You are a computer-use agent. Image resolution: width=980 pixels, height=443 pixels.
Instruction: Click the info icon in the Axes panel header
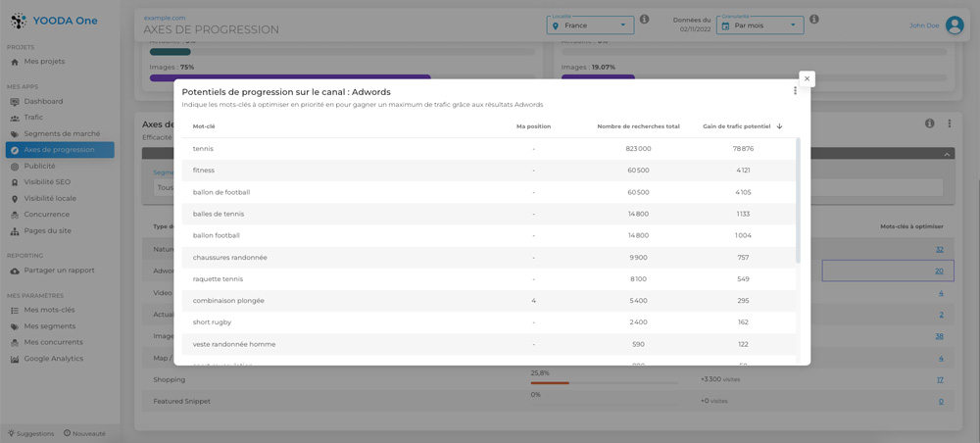pyautogui.click(x=929, y=123)
